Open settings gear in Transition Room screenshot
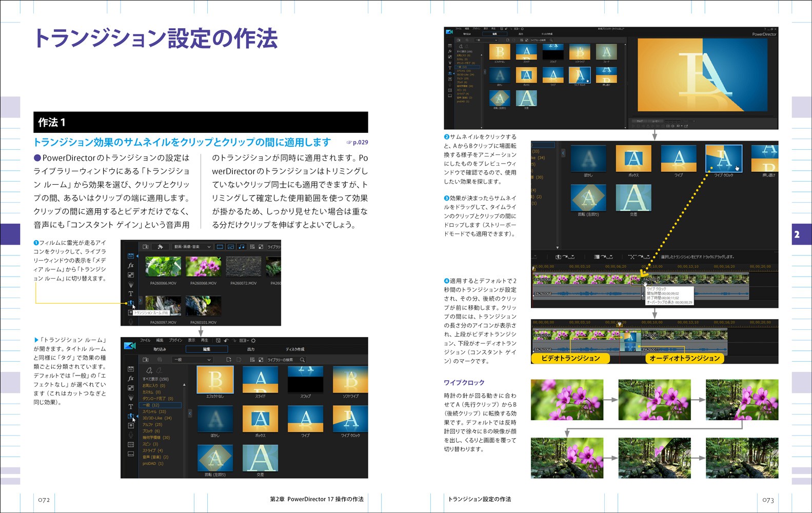The height and width of the screenshot is (513, 812). click(x=253, y=341)
